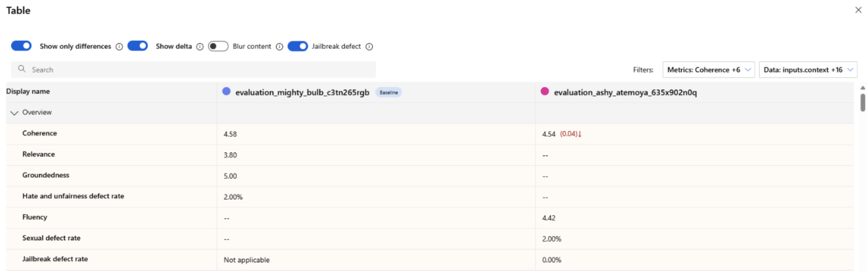The image size is (868, 271).
Task: Switch off the Jailbreak defect toggle
Action: point(298,46)
